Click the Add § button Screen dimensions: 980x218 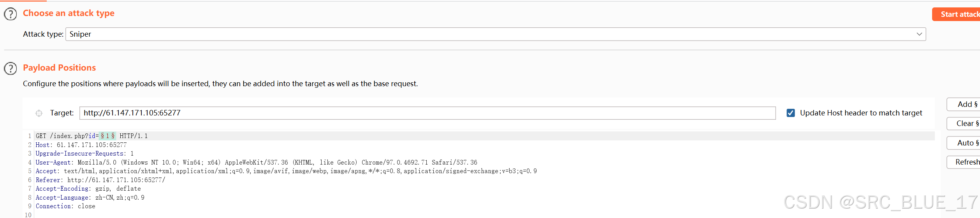(x=964, y=105)
